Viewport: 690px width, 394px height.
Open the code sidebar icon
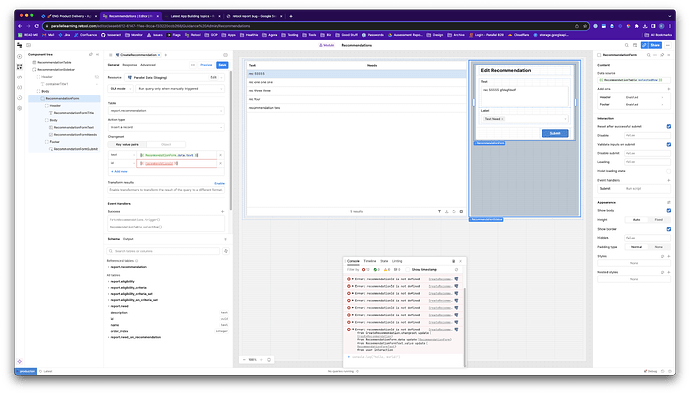tap(19, 77)
